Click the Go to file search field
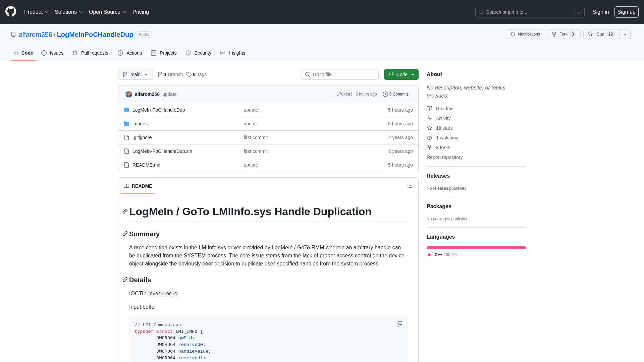This screenshot has width=644, height=362. click(339, 74)
